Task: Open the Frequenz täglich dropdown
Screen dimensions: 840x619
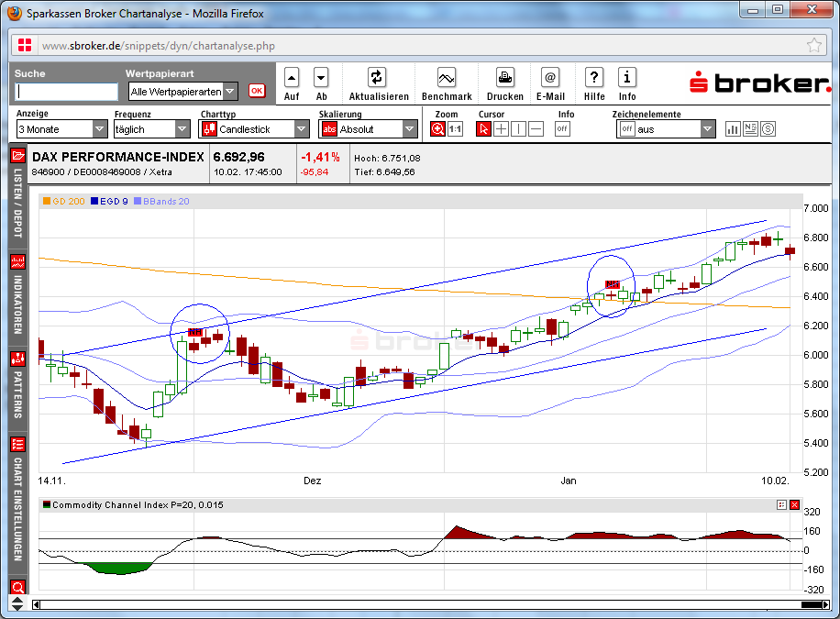Action: coord(151,129)
